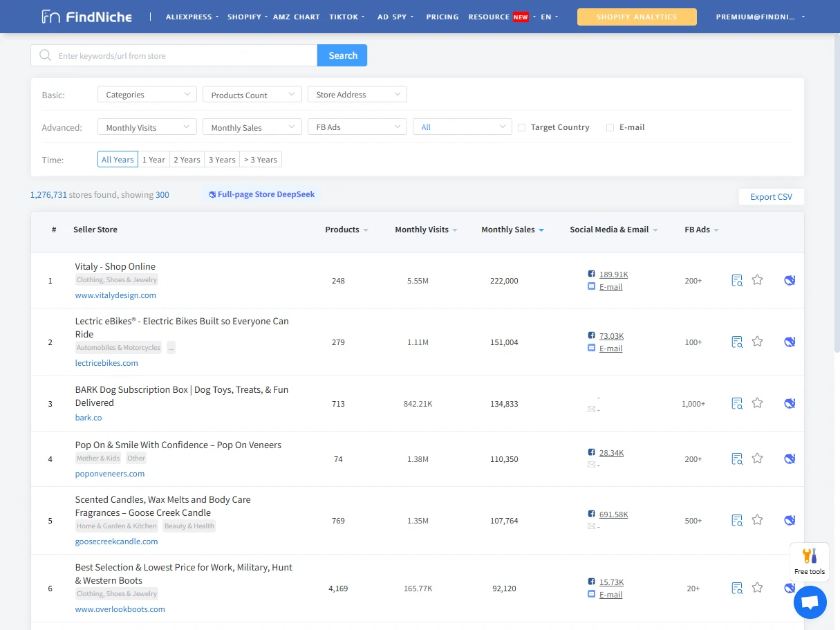The image size is (840, 630).
Task: Open store analysis icon for Pop On Veneers
Action: coord(737,458)
